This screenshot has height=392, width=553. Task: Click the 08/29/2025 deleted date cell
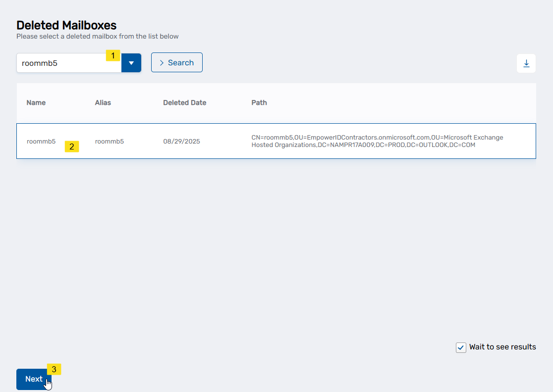[x=181, y=142]
